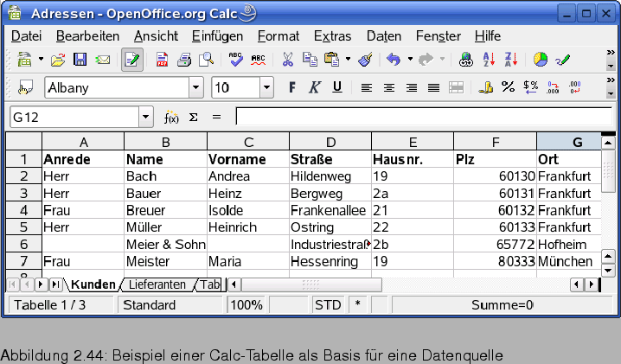Go to next sheet tab navigation button
Viewport: 621px width, 364px height.
(41, 284)
